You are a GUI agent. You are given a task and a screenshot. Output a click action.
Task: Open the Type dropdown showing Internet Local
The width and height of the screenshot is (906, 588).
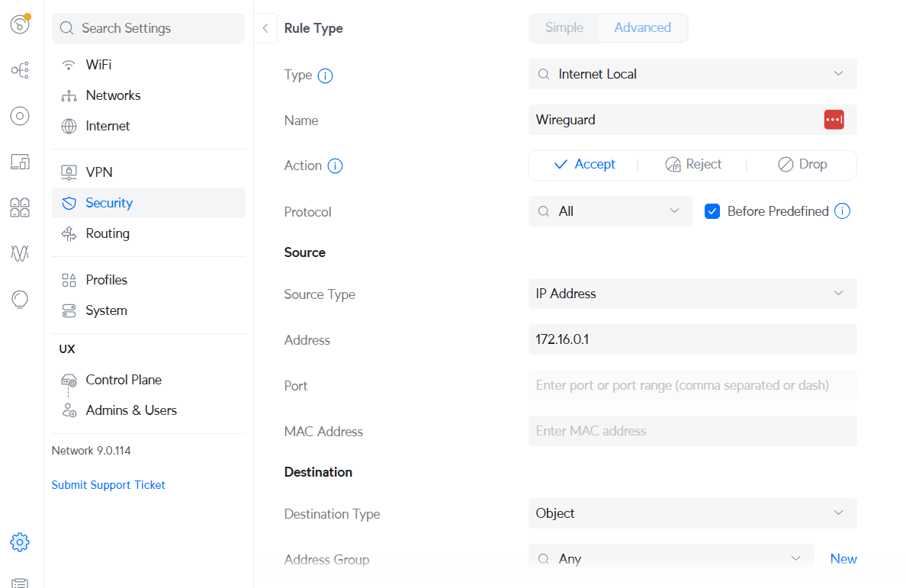coord(692,74)
